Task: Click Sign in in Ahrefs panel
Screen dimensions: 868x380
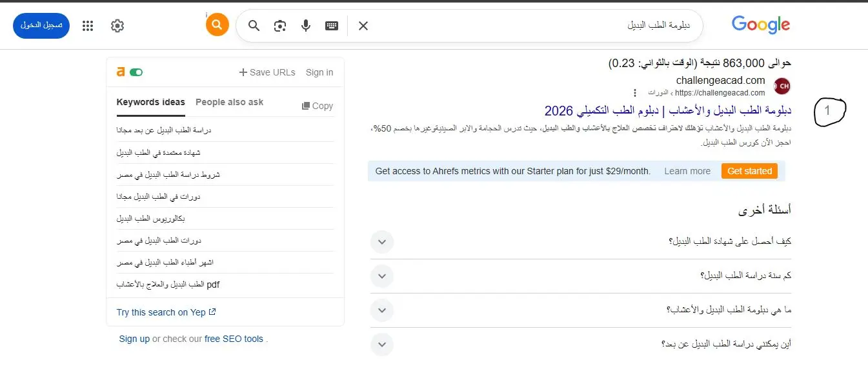Action: [319, 72]
